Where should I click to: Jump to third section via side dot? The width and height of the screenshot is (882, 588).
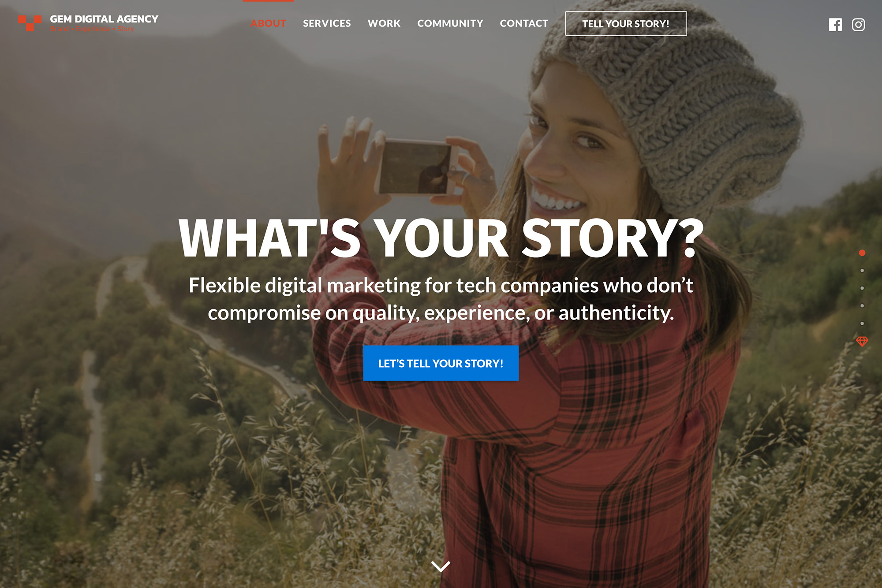[862, 288]
